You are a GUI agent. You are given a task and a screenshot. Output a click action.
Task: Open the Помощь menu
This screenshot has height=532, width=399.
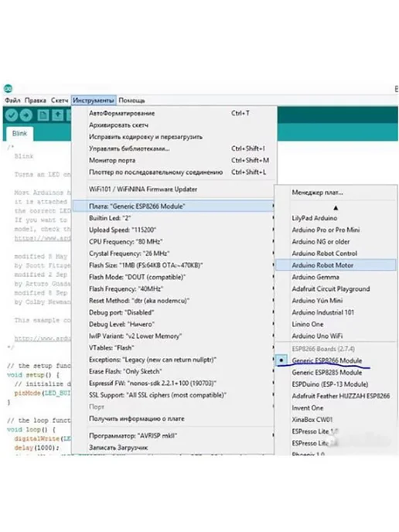pos(131,101)
